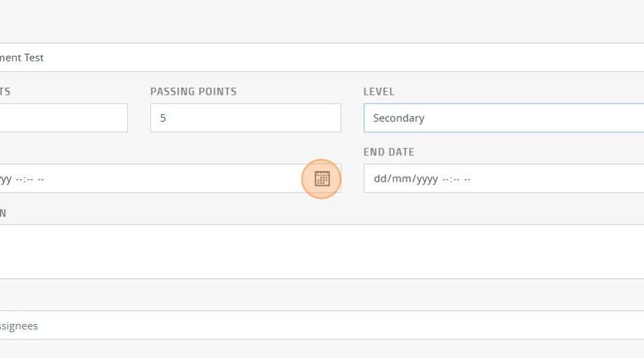This screenshot has height=358, width=644.
Task: Select the hours segment in the start date field
Action: (19, 179)
